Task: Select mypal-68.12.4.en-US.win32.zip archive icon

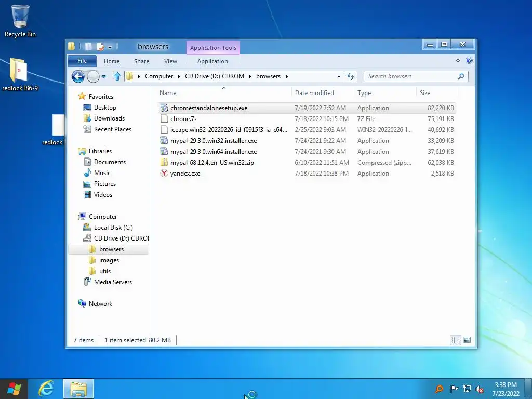Action: click(164, 162)
